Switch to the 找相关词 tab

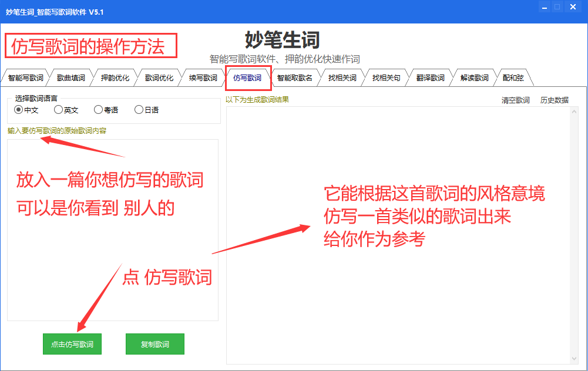[x=342, y=78]
